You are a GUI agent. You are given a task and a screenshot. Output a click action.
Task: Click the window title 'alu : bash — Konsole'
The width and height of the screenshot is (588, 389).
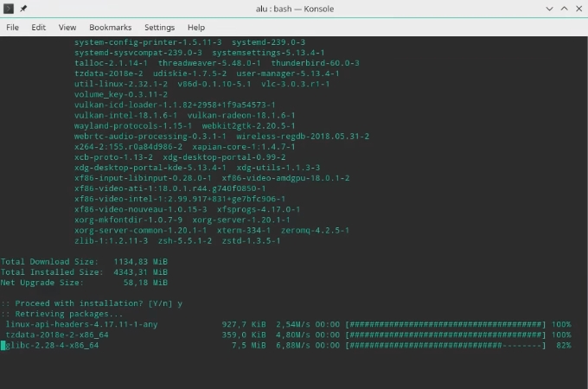coord(295,9)
